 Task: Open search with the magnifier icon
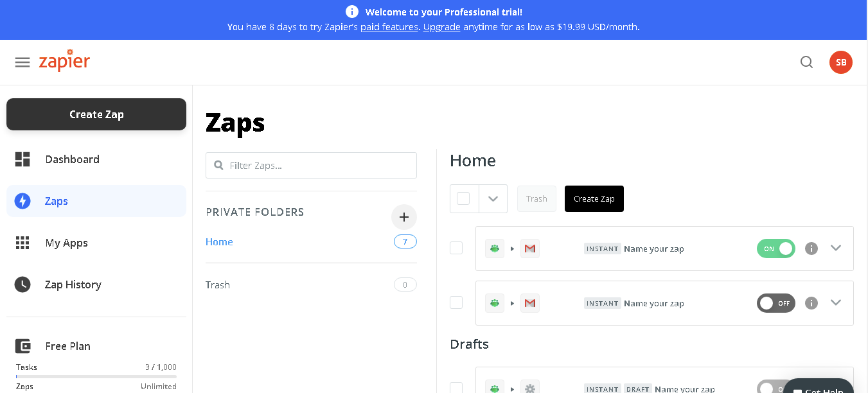pos(806,62)
